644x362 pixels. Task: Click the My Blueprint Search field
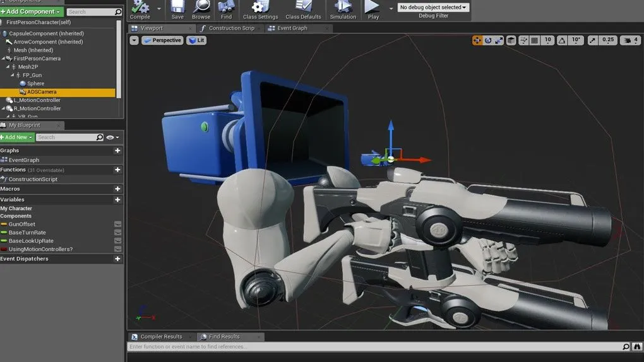click(70, 137)
